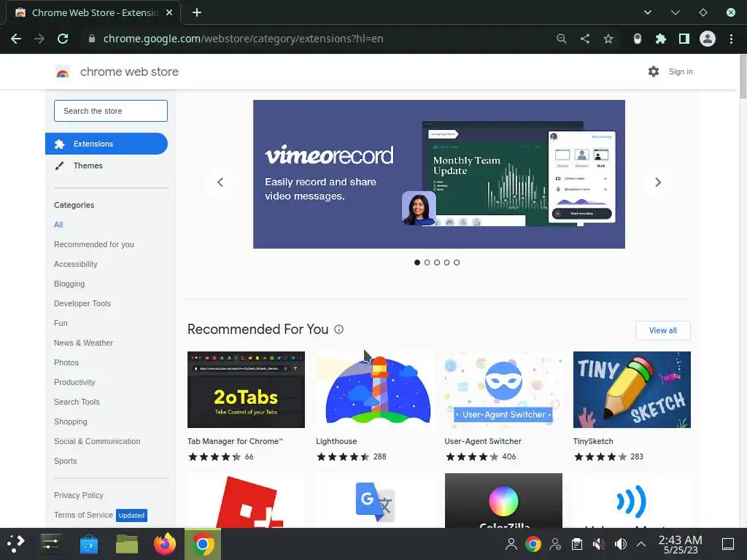Show info icon next to Recommended For You
This screenshot has width=747, height=560.
[338, 329]
